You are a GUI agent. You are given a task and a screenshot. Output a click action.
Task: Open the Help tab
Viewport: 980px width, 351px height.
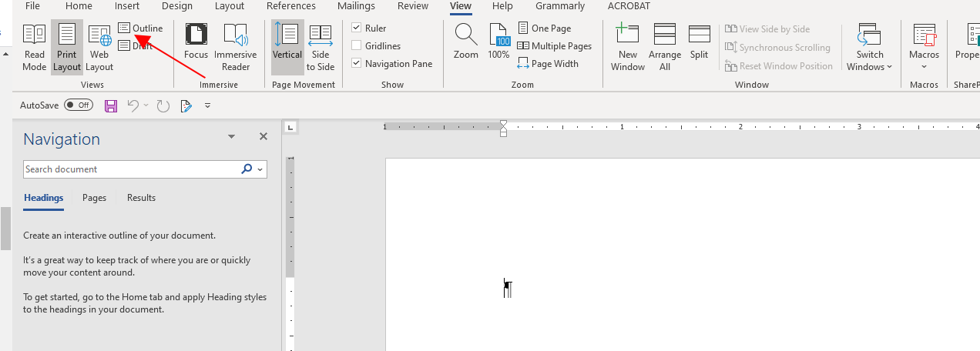tap(502, 6)
